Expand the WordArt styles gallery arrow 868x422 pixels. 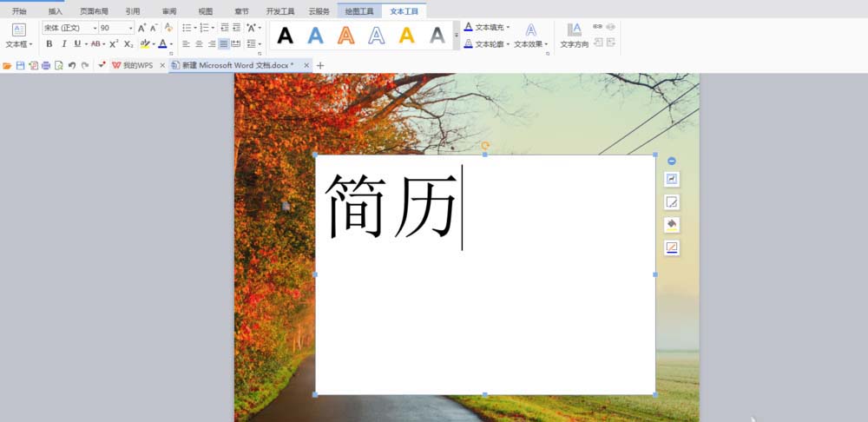[457, 36]
